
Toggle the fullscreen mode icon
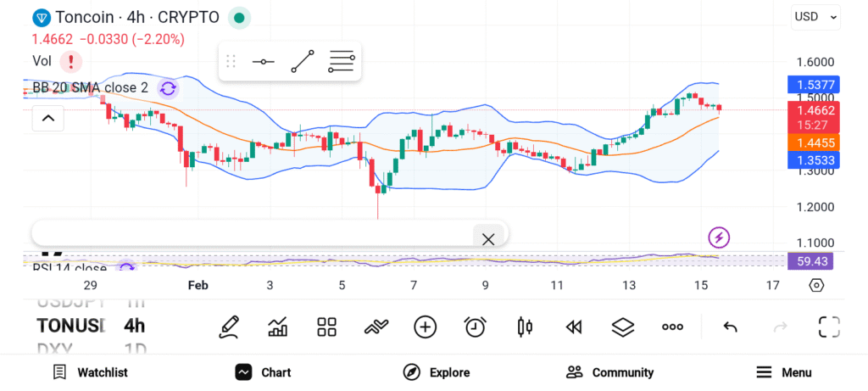(828, 327)
